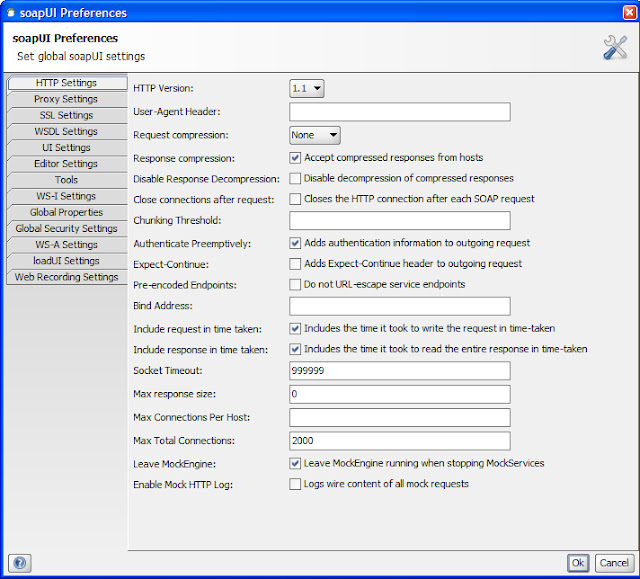640x579 pixels.
Task: Open the loadUI Settings tab
Action: point(67,261)
